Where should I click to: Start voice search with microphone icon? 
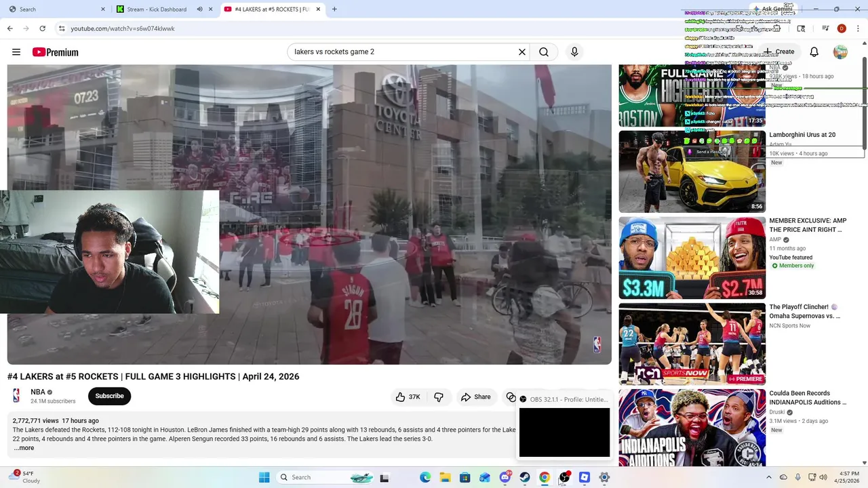pyautogui.click(x=574, y=52)
